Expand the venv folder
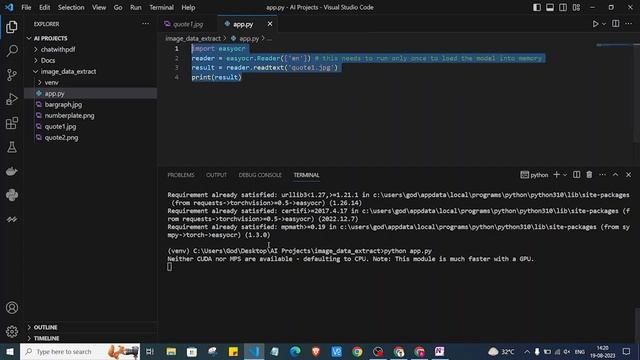The image size is (640, 360). [91, 82]
